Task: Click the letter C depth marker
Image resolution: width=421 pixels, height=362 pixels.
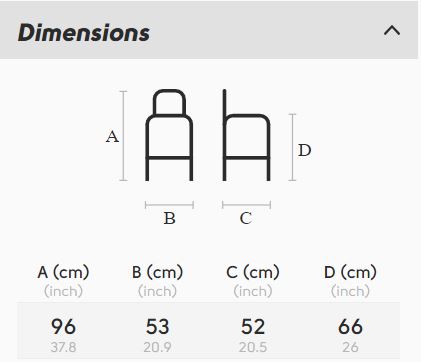Action: pos(246,218)
